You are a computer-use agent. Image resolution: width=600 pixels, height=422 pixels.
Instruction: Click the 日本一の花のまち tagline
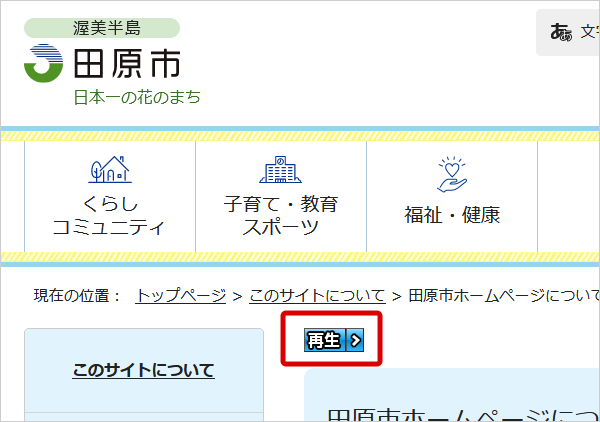pos(137,97)
